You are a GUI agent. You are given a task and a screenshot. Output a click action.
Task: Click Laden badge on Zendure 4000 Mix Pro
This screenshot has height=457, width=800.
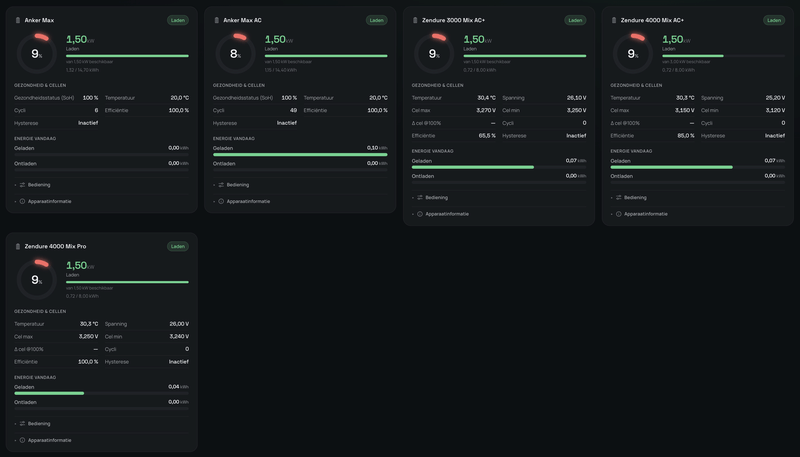pyautogui.click(x=178, y=246)
